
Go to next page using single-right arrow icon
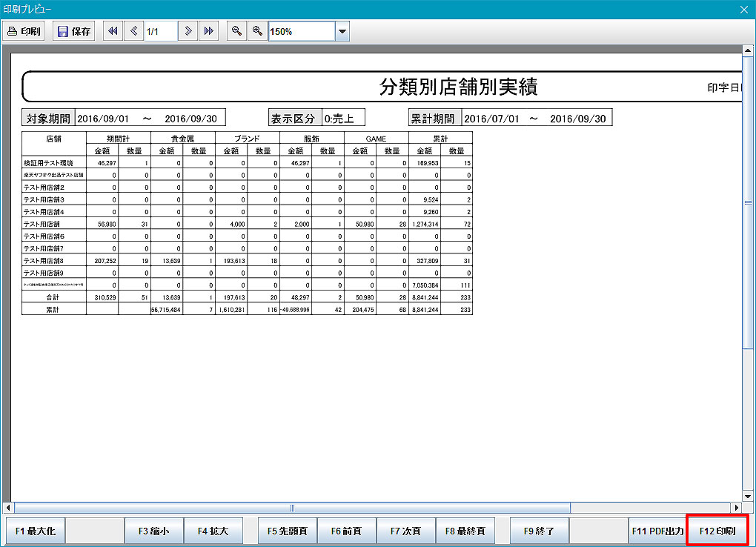(x=188, y=31)
